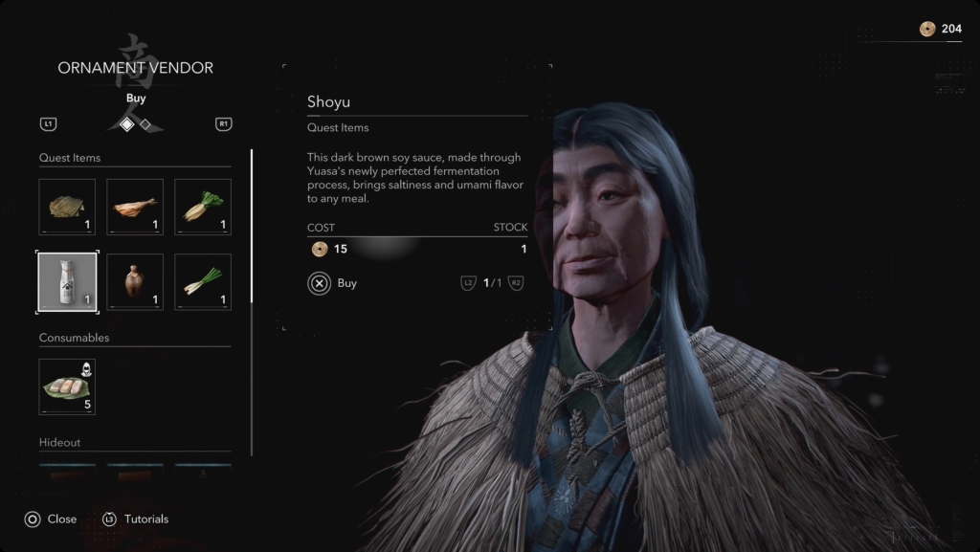Click the L1 previous tab button
The image size is (980, 552).
48,123
